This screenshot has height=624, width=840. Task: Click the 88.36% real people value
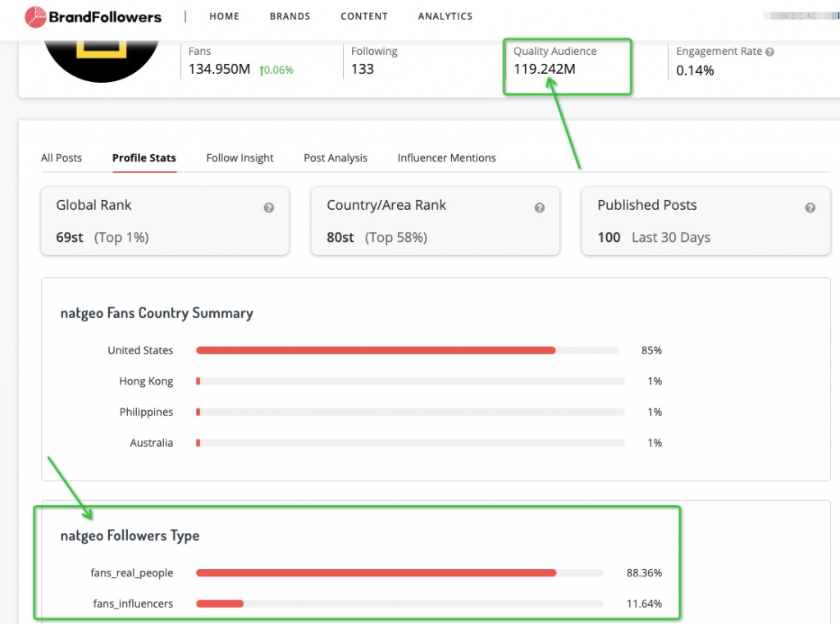point(644,573)
